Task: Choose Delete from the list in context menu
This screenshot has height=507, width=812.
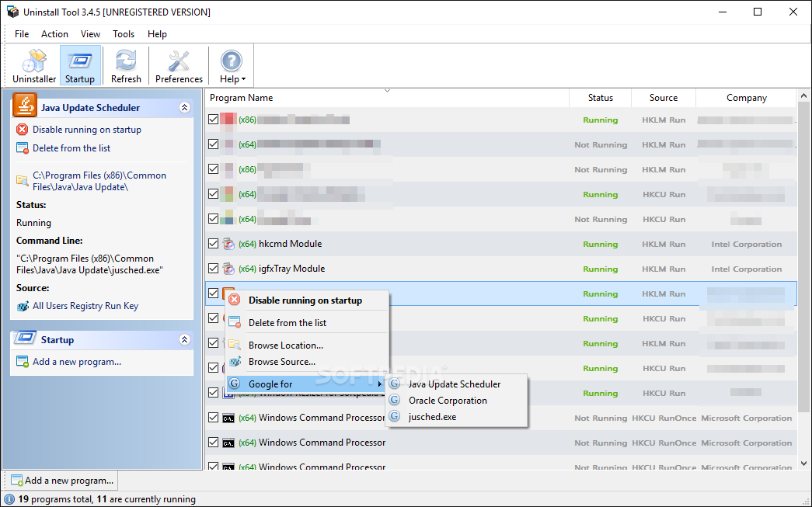Action: 307,323
